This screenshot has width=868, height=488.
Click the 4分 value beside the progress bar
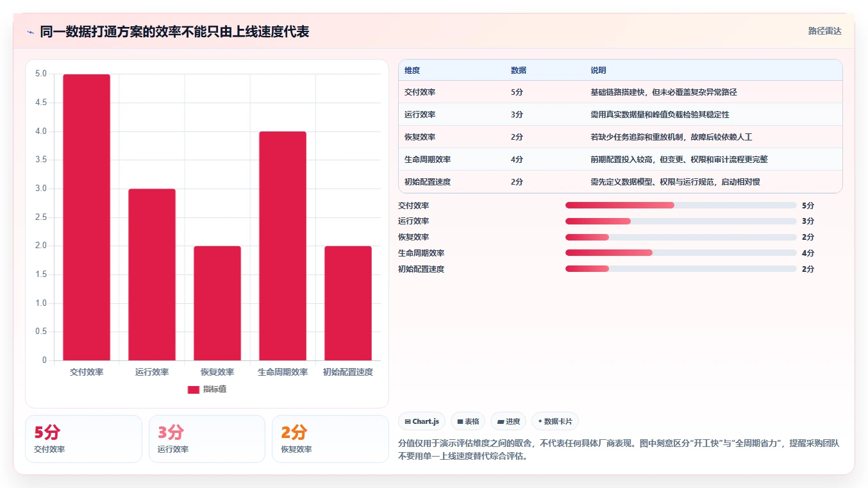coord(808,253)
